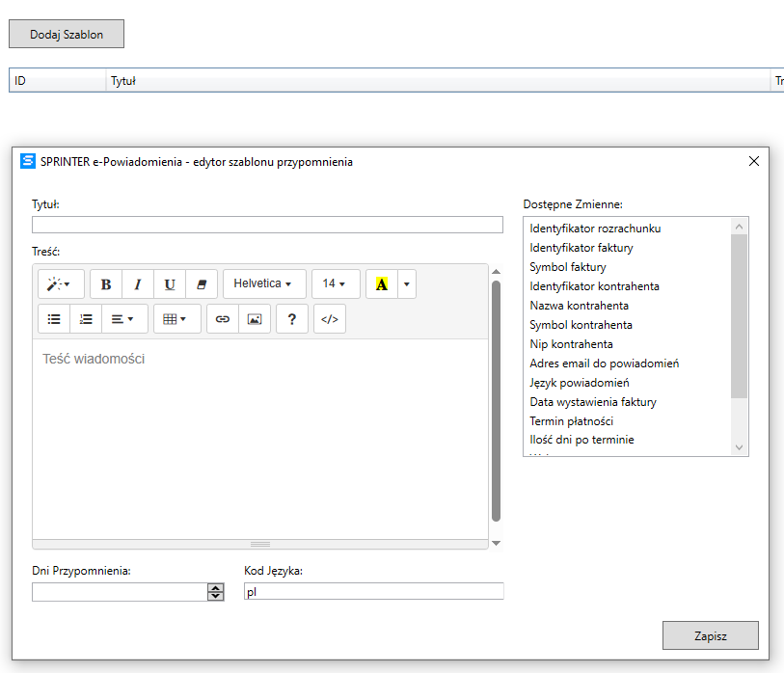Open the font size 14 dropdown
The height and width of the screenshot is (673, 784).
tap(335, 284)
